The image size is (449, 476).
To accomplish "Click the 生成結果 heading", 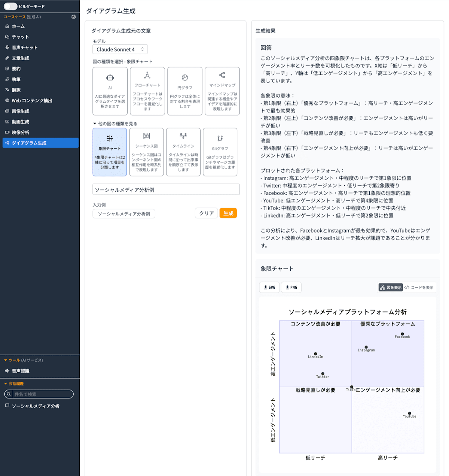I will click(266, 31).
